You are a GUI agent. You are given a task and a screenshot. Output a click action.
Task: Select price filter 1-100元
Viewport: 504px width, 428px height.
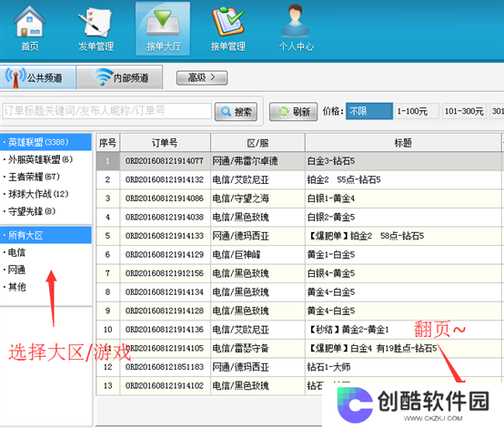click(417, 111)
